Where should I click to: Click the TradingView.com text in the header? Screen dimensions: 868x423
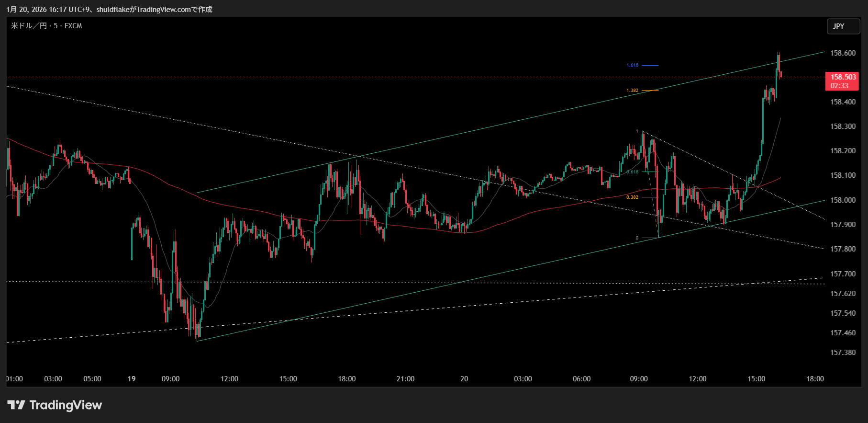click(163, 10)
